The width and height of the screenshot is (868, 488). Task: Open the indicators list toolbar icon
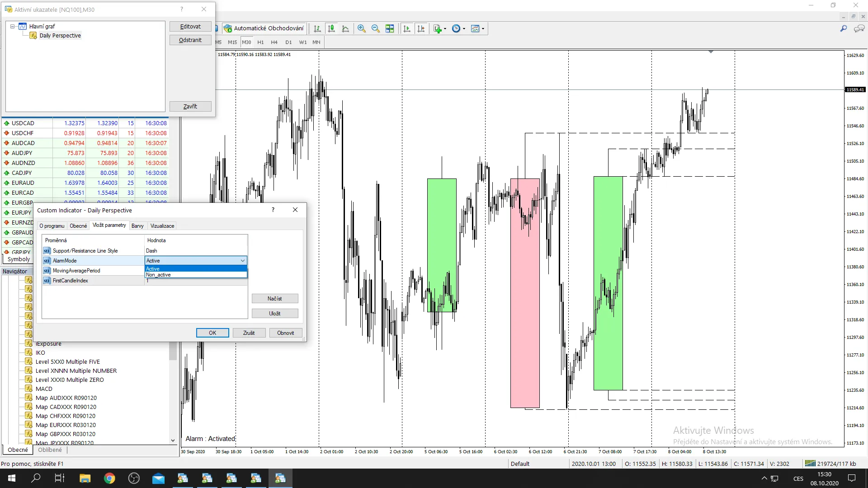point(475,28)
